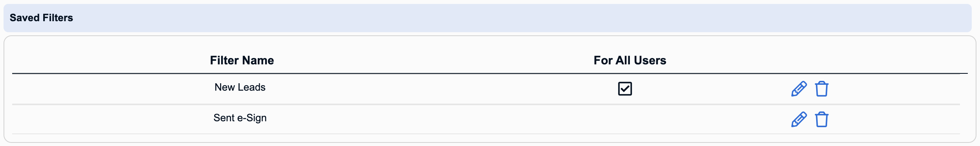The image size is (980, 146).
Task: Delete the New Leads saved filter
Action: coord(822,89)
